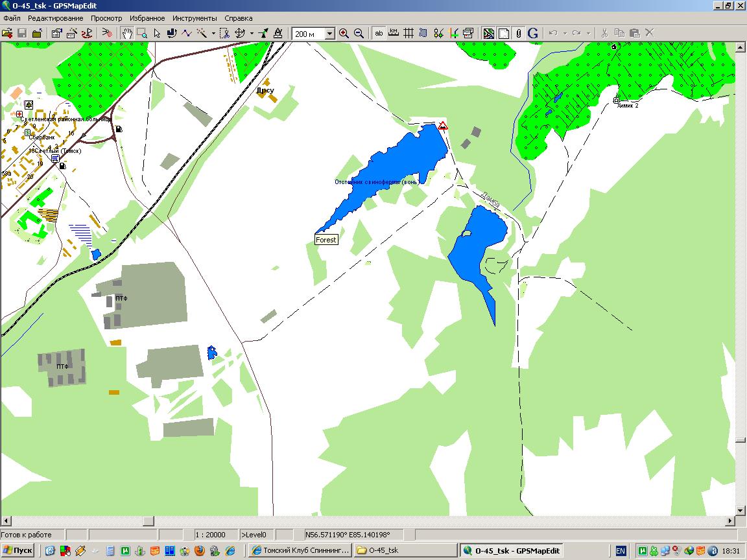The image size is (747, 560).
Task: Toggle the KM scale ruler button
Action: pyautogui.click(x=394, y=33)
